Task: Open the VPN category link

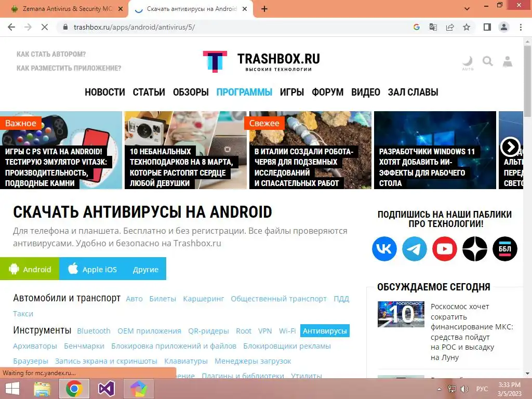Action: (x=264, y=331)
